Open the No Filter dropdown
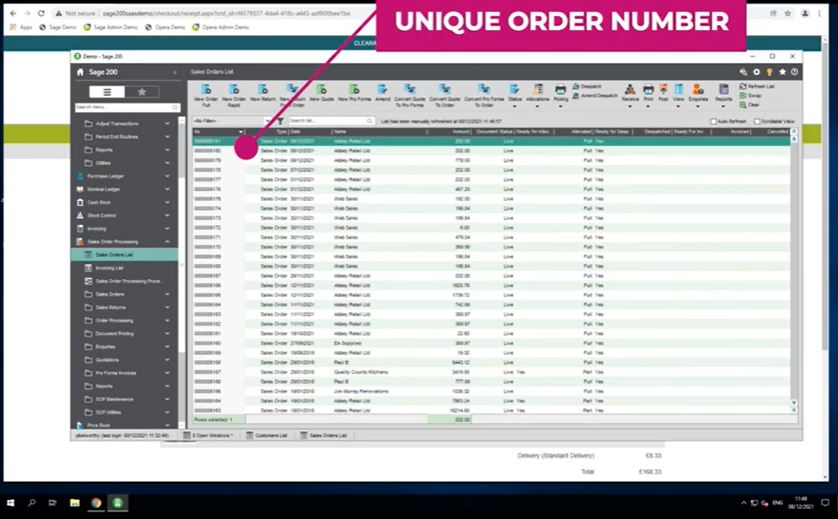 (x=232, y=121)
